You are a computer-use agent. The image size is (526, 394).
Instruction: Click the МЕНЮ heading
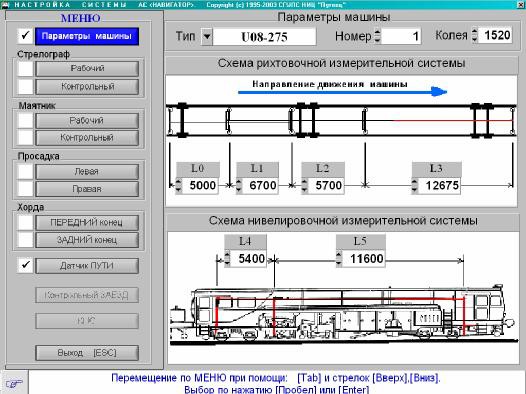[81, 18]
